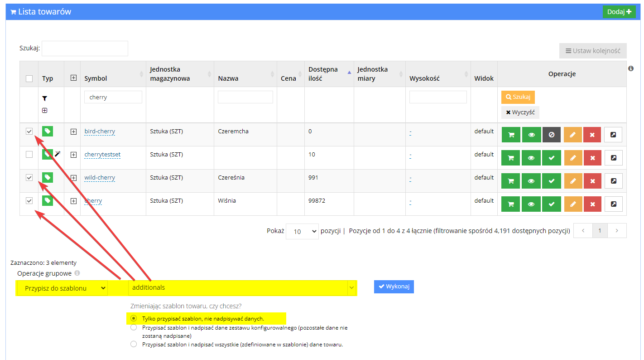Click the blocked status icon for bird-cherry
This screenshot has width=644, height=360.
tap(552, 135)
